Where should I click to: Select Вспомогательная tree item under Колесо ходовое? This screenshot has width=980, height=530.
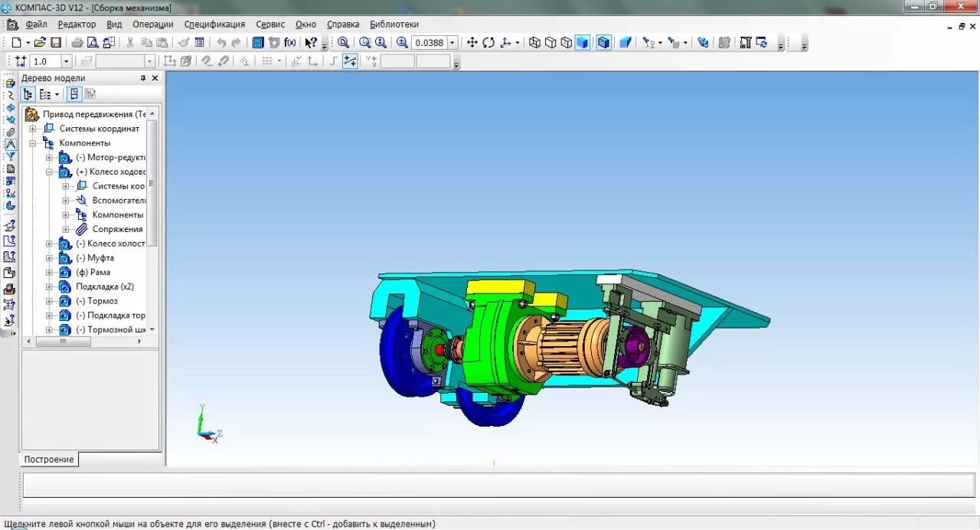(x=119, y=201)
